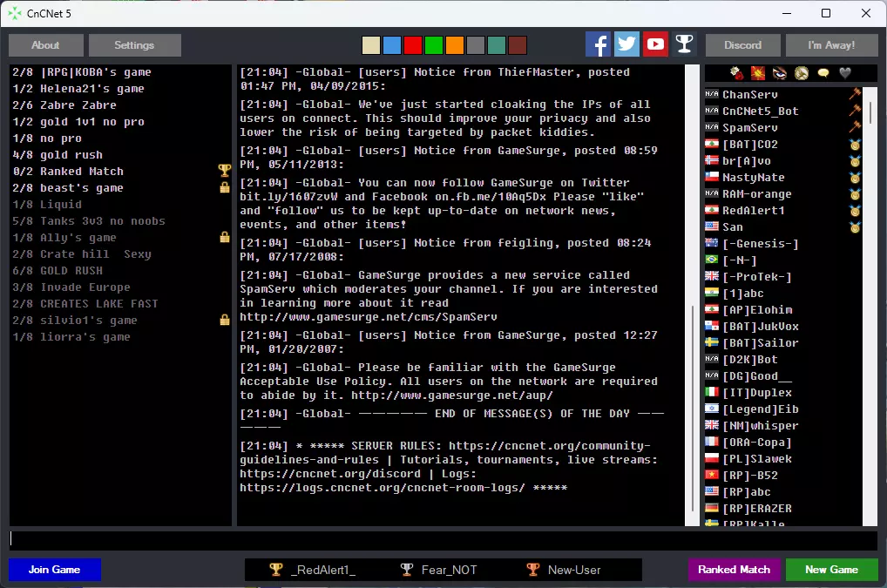Screen dimensions: 887x588
Task: Click the bronze trophy next to New-User
Action: click(533, 570)
